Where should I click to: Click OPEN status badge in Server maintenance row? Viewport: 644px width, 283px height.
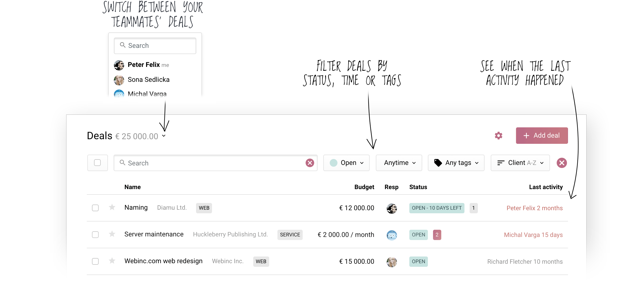419,235
